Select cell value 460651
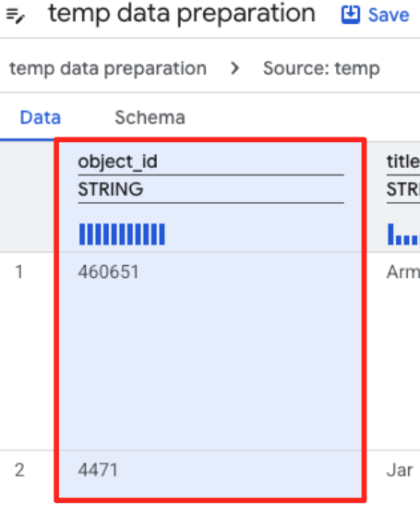This screenshot has width=420, height=505. [x=108, y=271]
